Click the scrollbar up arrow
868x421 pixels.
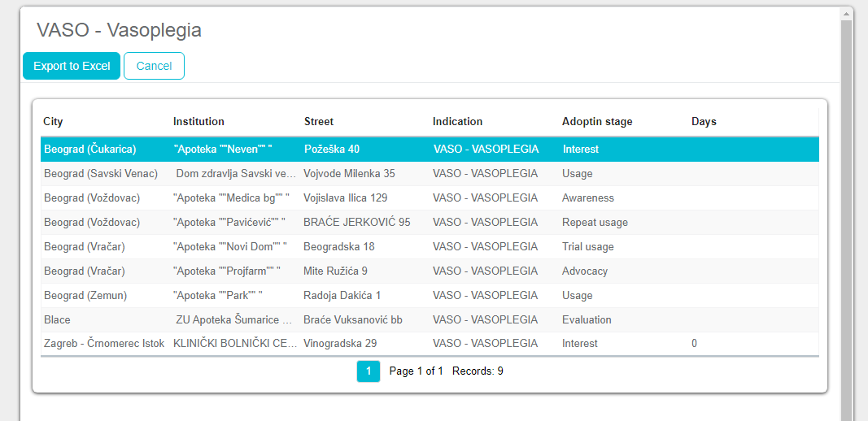point(846,14)
